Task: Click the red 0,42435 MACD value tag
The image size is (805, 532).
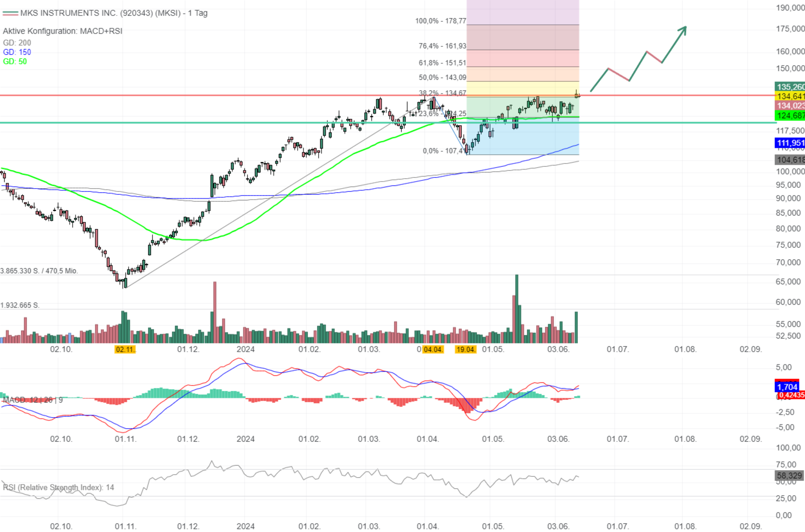Action: click(x=791, y=395)
